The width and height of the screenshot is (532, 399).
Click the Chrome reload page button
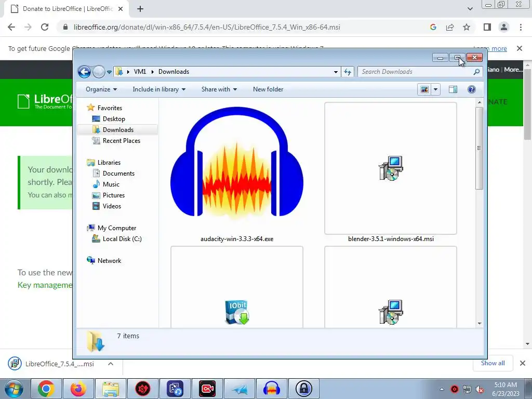[x=45, y=27]
